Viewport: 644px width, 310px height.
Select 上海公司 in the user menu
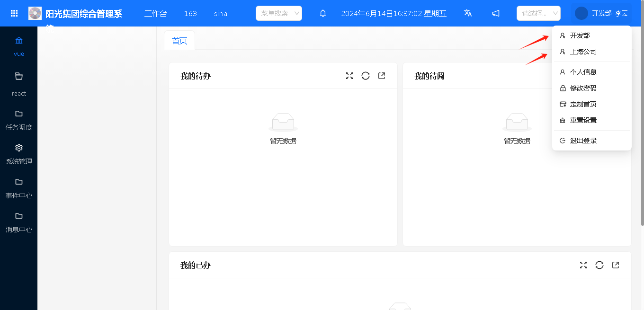pos(592,52)
